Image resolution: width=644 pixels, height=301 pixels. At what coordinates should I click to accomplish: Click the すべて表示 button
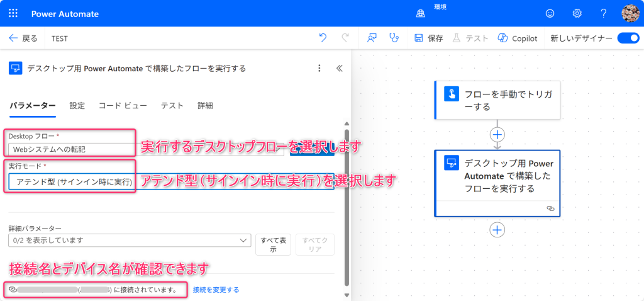(x=273, y=245)
